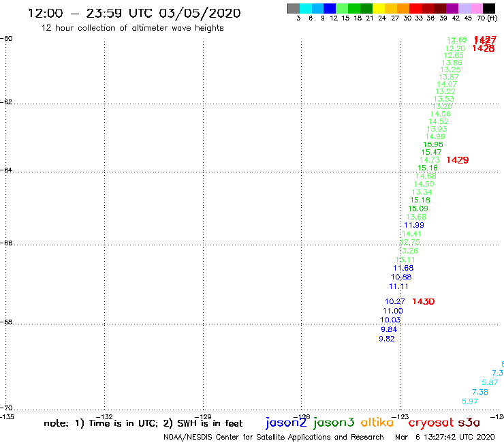The height and width of the screenshot is (443, 504).
Task: Click the s3a legend label
Action: tap(469, 423)
